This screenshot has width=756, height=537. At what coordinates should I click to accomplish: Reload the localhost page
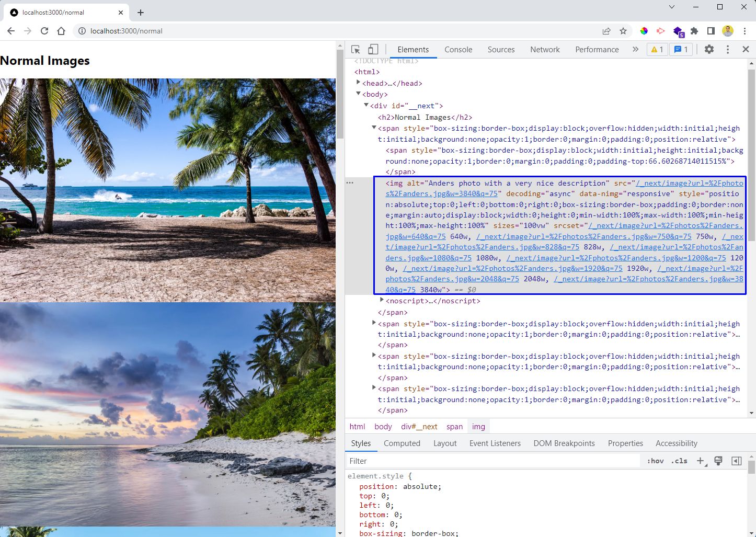pos(44,31)
